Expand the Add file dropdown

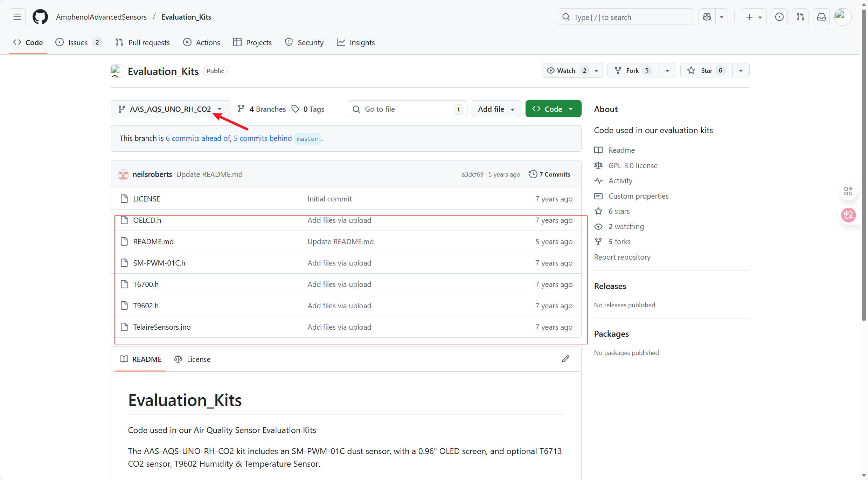pos(496,109)
